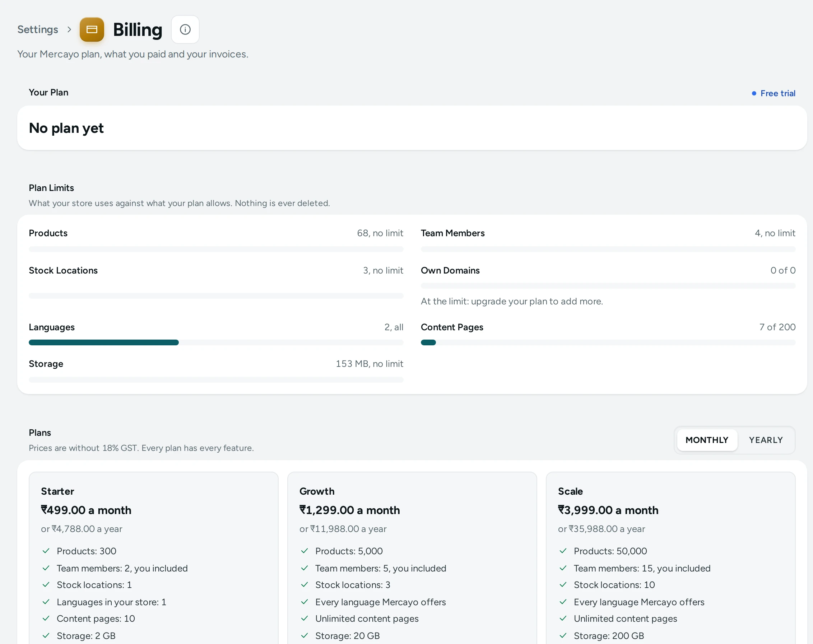
Task: Click checkmark beside Content pages: 10
Action: (x=46, y=619)
